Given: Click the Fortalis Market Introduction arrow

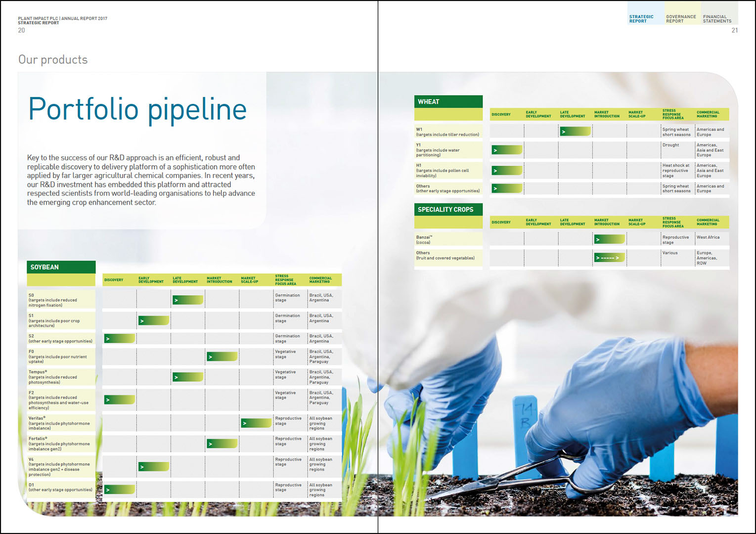Looking at the screenshot, I should point(222,444).
